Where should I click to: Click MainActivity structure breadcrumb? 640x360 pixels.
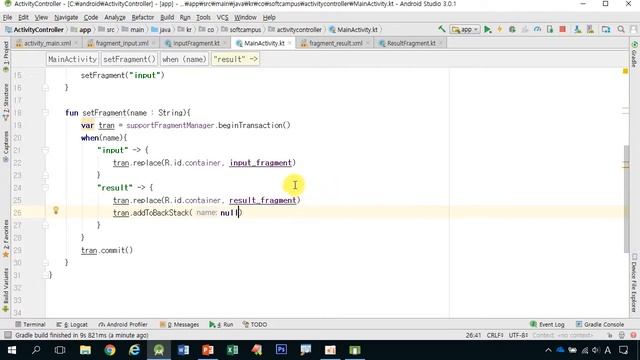(x=72, y=59)
